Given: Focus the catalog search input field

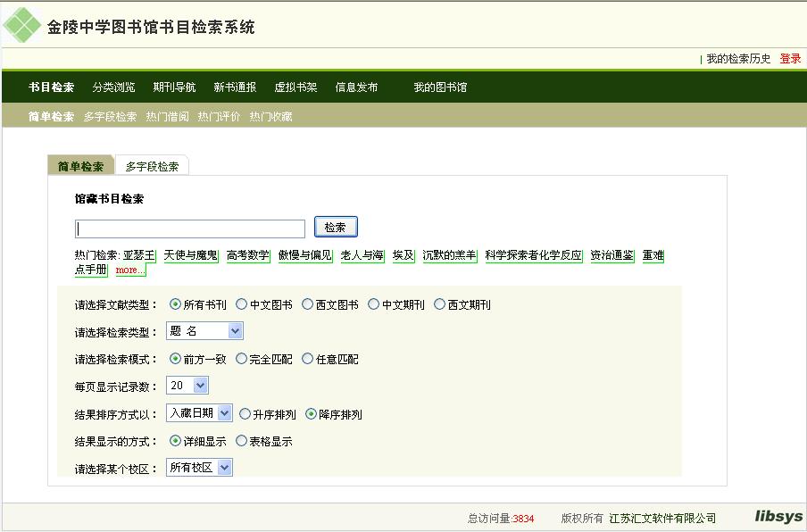Looking at the screenshot, I should pos(190,229).
